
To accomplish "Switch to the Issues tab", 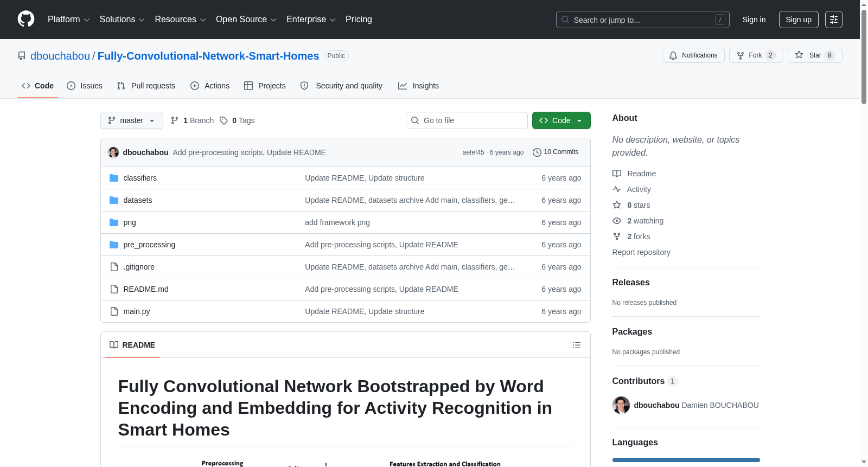I will point(85,86).
